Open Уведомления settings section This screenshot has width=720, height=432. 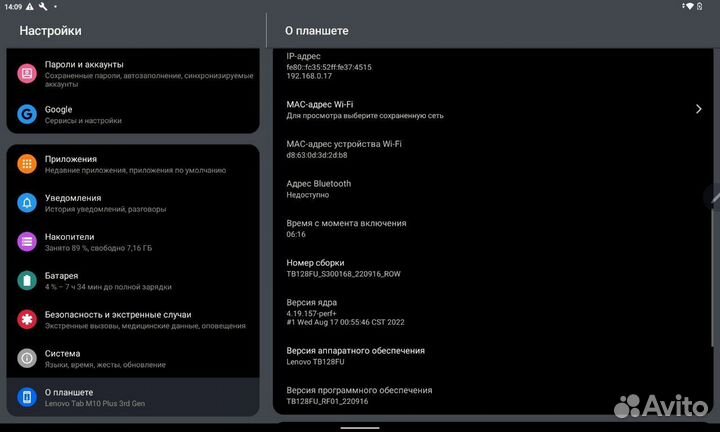point(133,203)
